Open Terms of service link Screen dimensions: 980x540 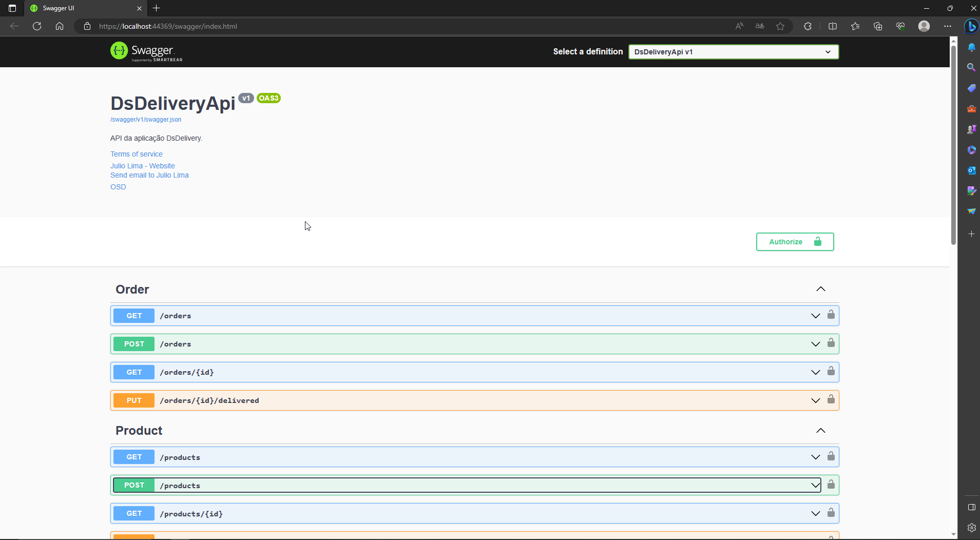pos(137,154)
